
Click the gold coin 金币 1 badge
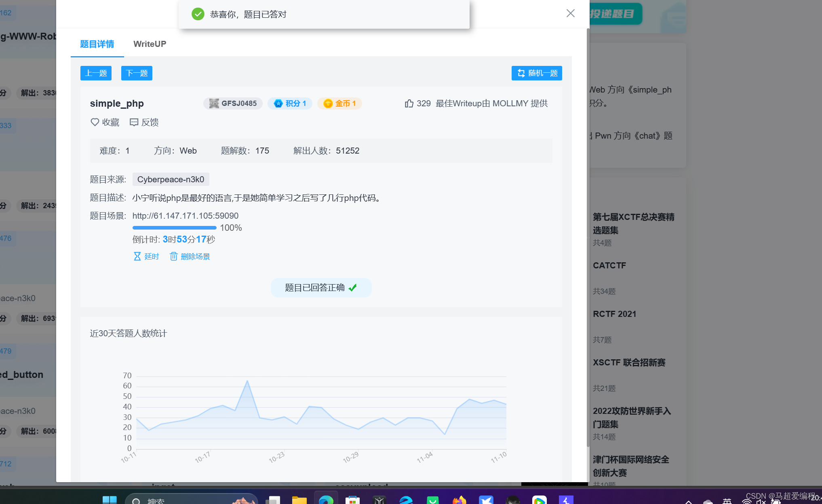tap(339, 103)
